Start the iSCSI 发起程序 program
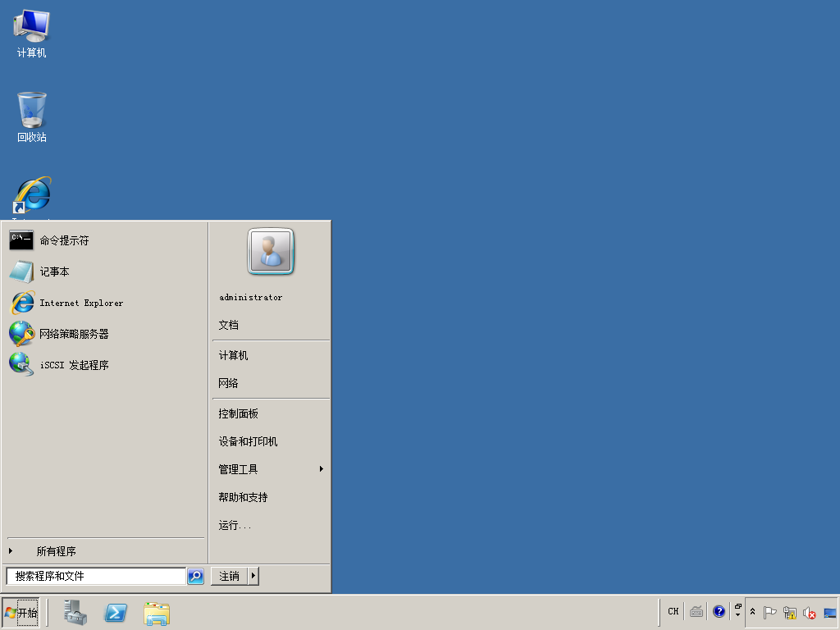The image size is (840, 630). pos(105,365)
